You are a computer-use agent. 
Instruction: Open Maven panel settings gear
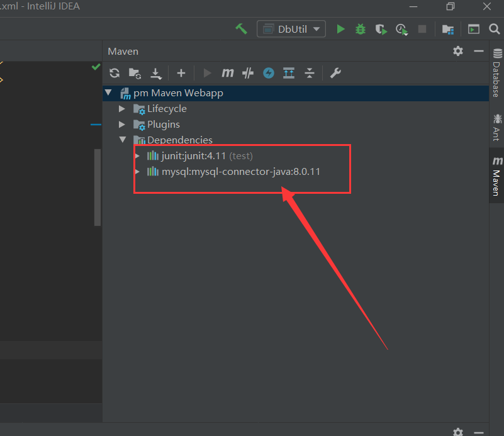pos(457,51)
